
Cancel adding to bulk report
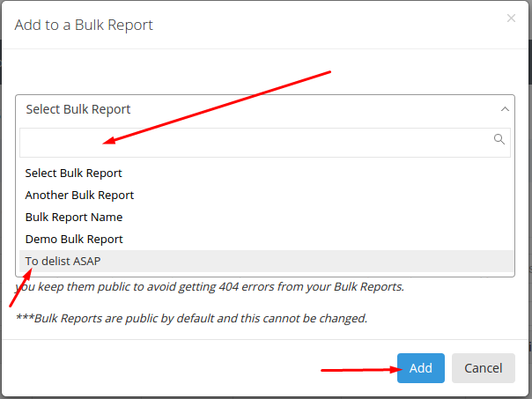484,368
